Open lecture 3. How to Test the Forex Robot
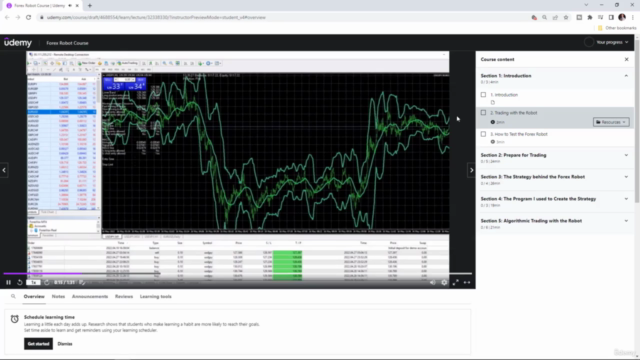Screen dimensions: 640x360 click(x=519, y=134)
